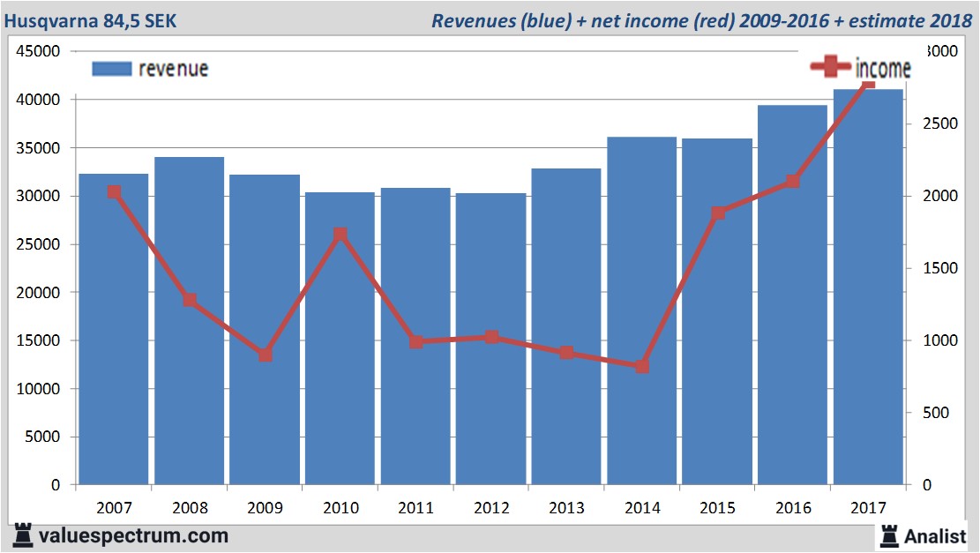Image resolution: width=980 pixels, height=553 pixels.
Task: Click left axis value '5000'
Action: [42, 437]
